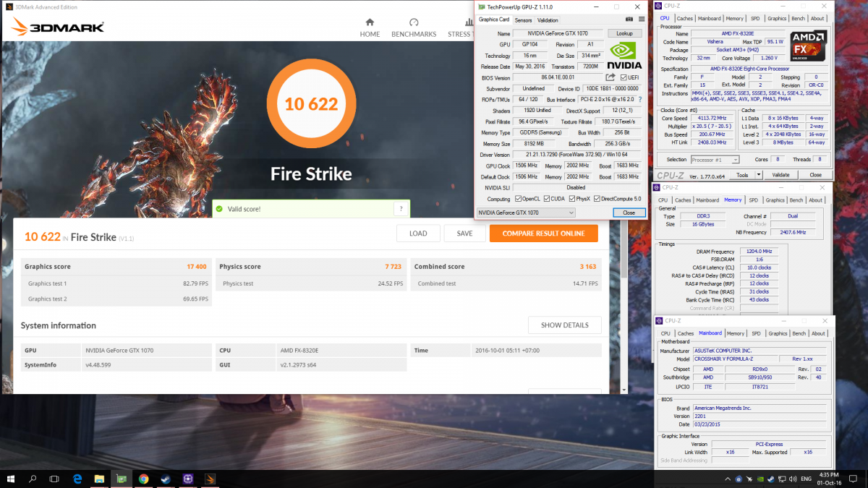Screen dimensions: 868x488
Task: Switch to Steam from the taskbar
Action: [x=166, y=479]
